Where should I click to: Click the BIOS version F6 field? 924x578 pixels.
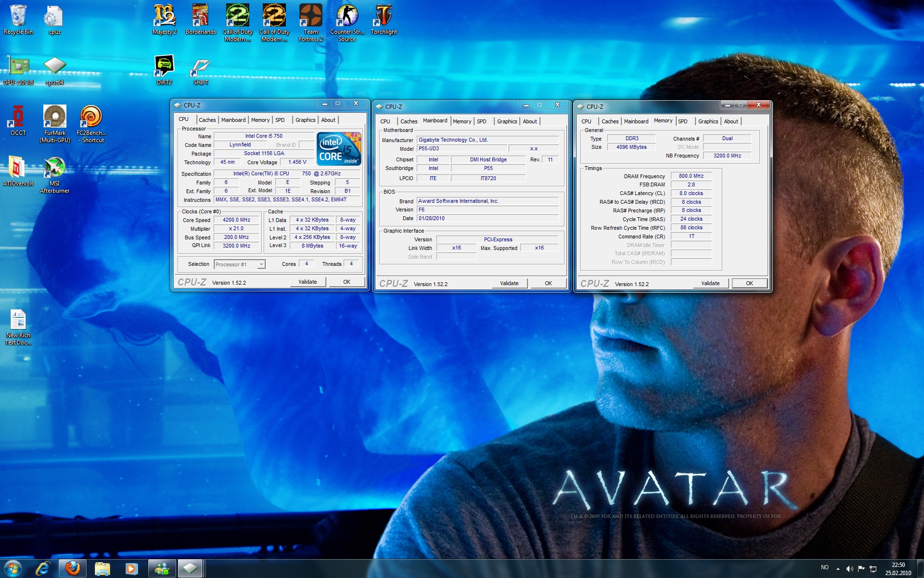click(x=488, y=210)
